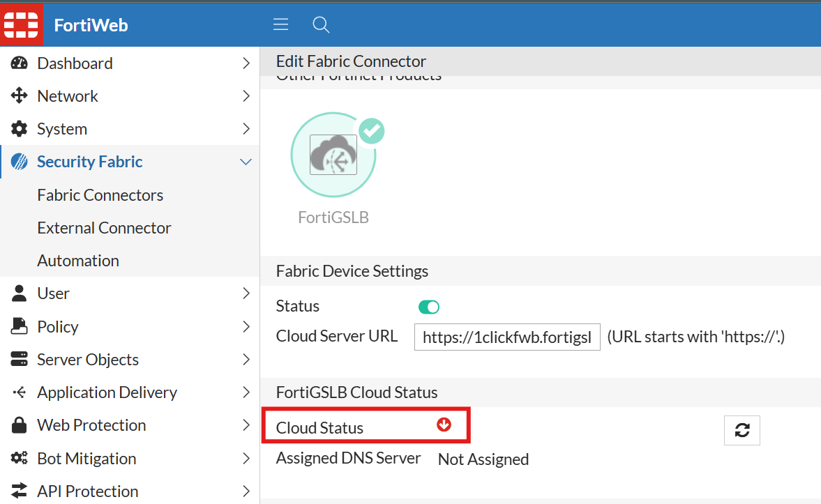Open the Web Protection menu label

pyautogui.click(x=91, y=425)
